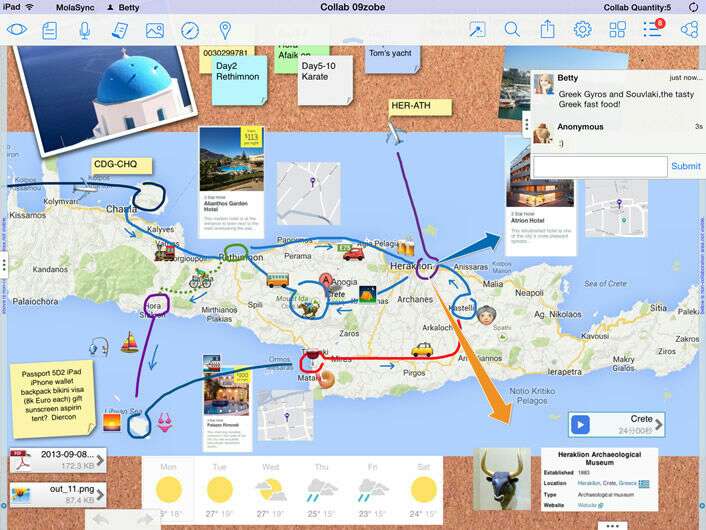
Task: Add a map location pin
Action: (225, 30)
